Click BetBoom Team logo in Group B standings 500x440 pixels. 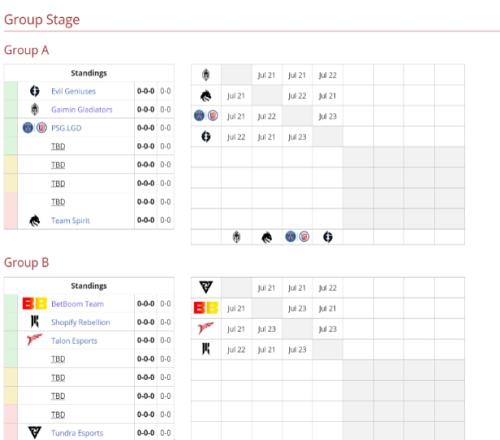35,304
